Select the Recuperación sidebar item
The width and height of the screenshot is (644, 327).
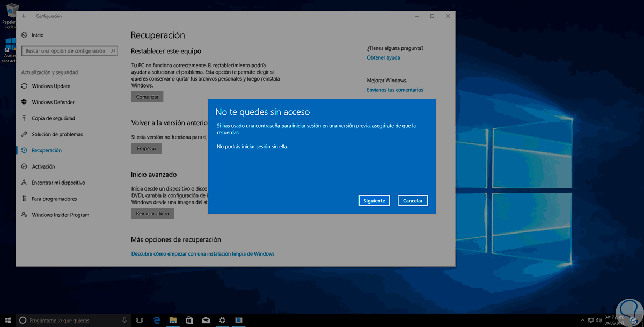point(46,150)
